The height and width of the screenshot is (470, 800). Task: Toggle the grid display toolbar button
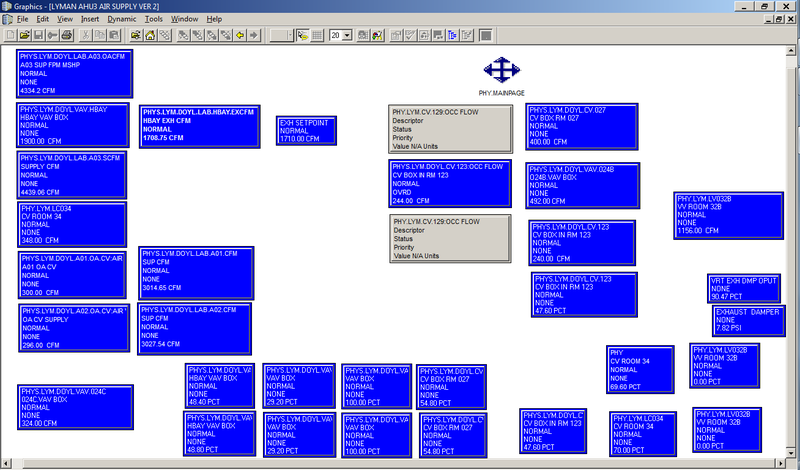tap(317, 35)
